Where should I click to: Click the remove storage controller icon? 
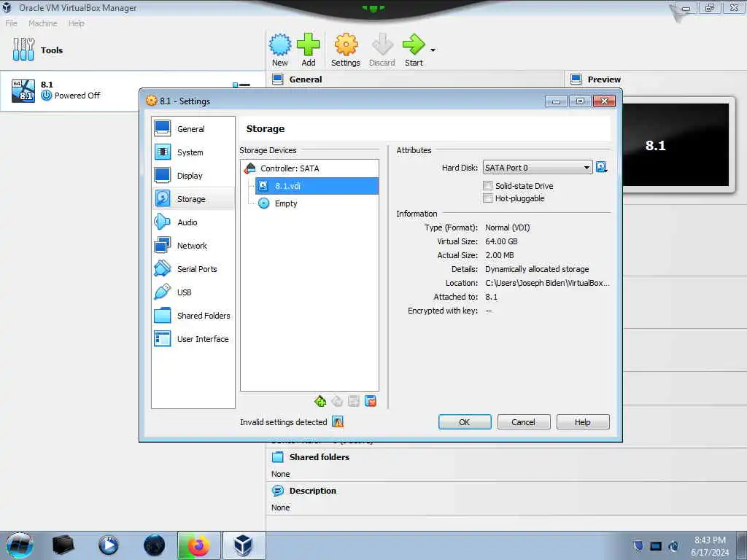point(337,402)
